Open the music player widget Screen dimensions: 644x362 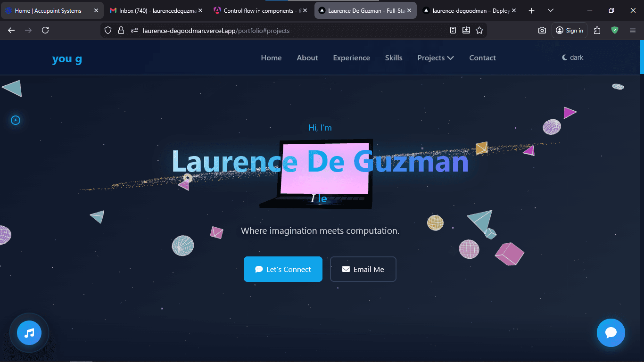pyautogui.click(x=28, y=333)
